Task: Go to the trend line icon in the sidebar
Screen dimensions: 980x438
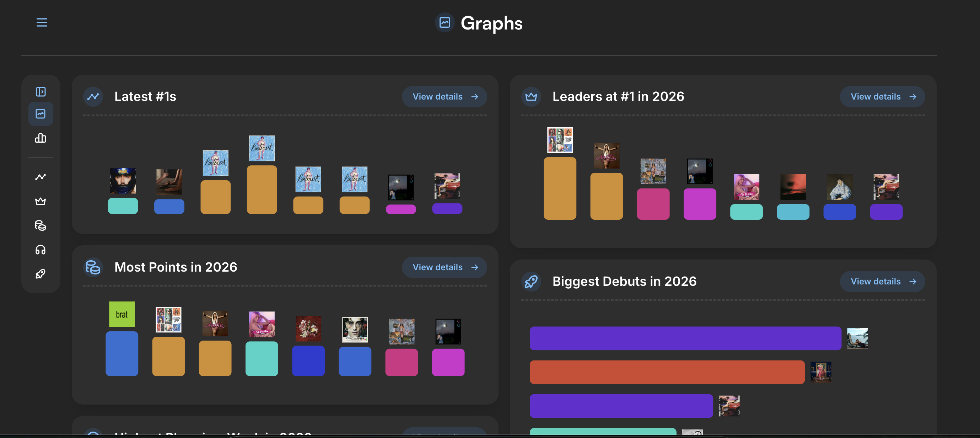Action: tap(41, 177)
